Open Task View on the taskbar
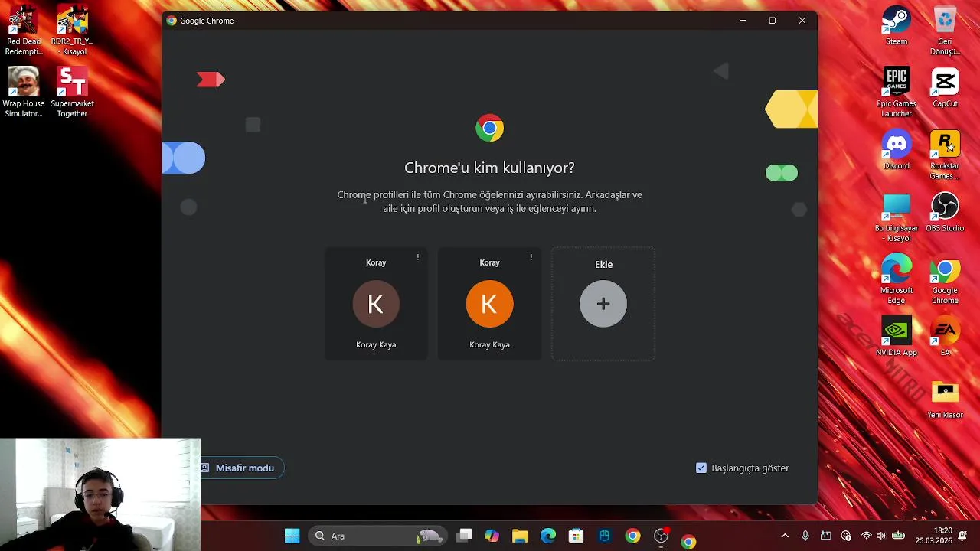This screenshot has width=980, height=551. point(465,536)
